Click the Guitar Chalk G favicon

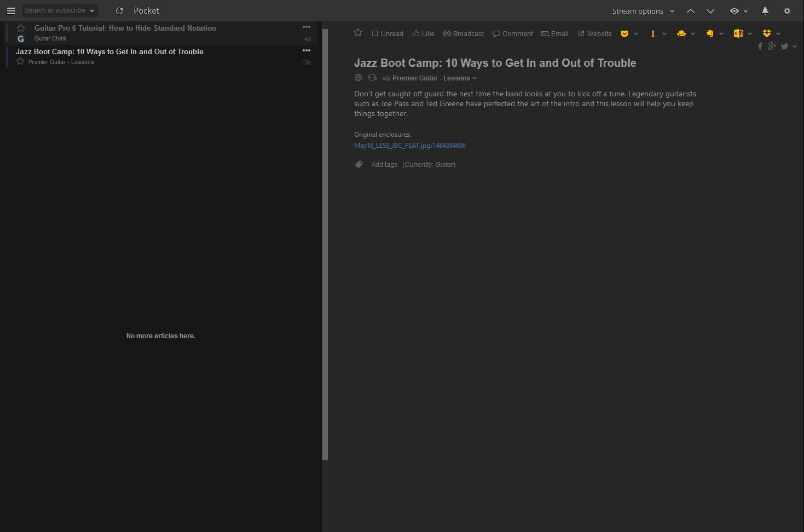click(x=21, y=39)
